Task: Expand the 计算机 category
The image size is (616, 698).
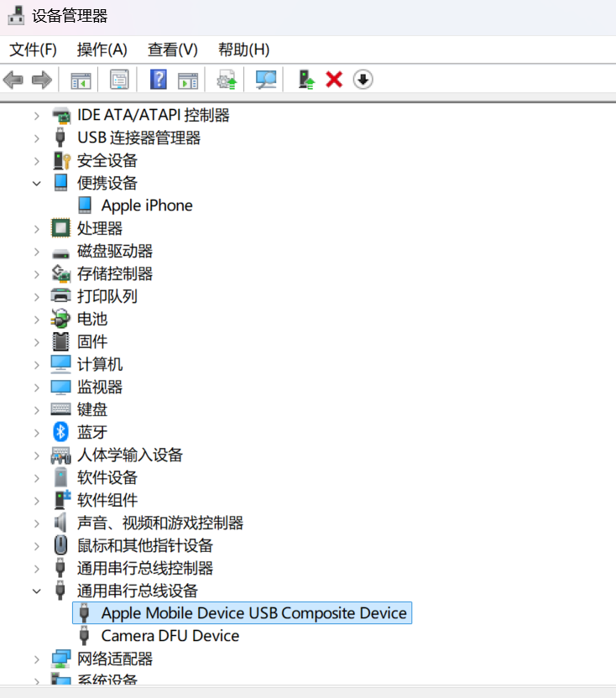Action: (x=37, y=365)
